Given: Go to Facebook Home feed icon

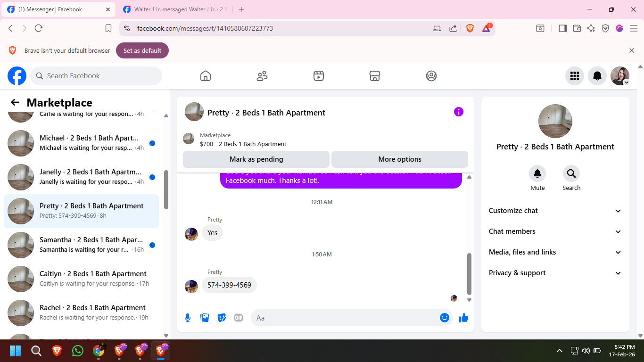Looking at the screenshot, I should 205,76.
